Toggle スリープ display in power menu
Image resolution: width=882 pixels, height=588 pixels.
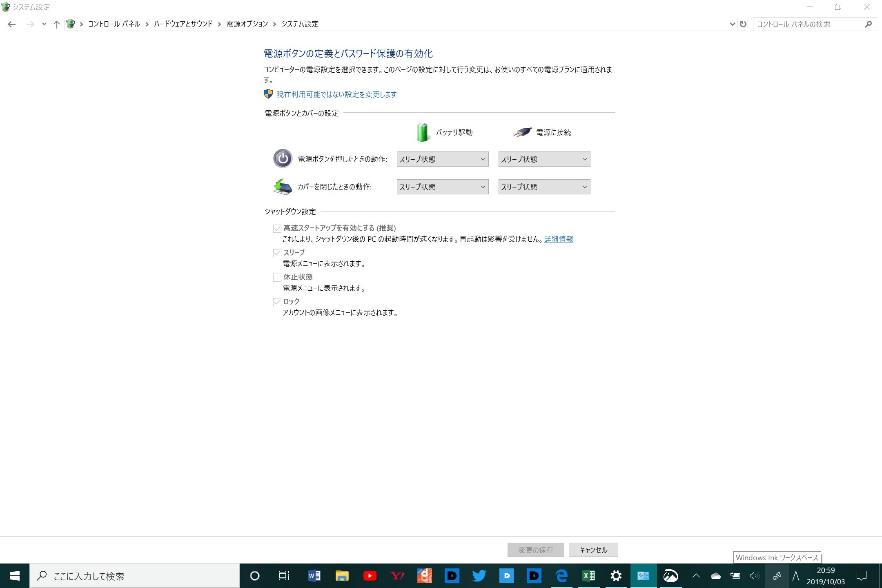coord(276,252)
